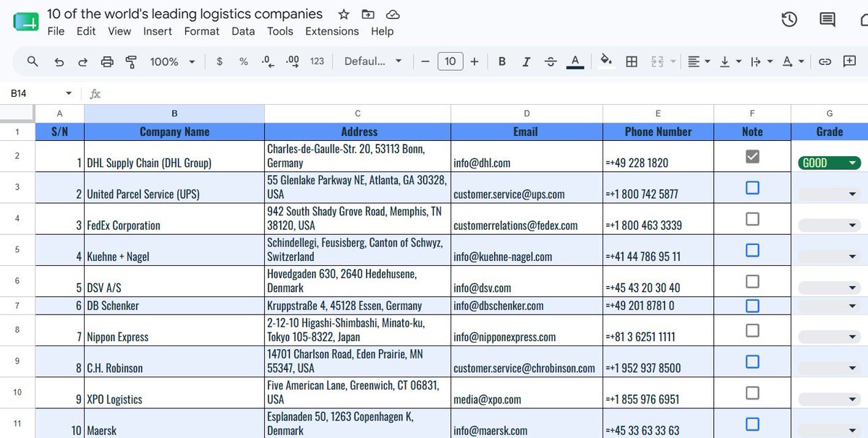The height and width of the screenshot is (438, 868).
Task: Open the font family dropdown
Action: (373, 61)
